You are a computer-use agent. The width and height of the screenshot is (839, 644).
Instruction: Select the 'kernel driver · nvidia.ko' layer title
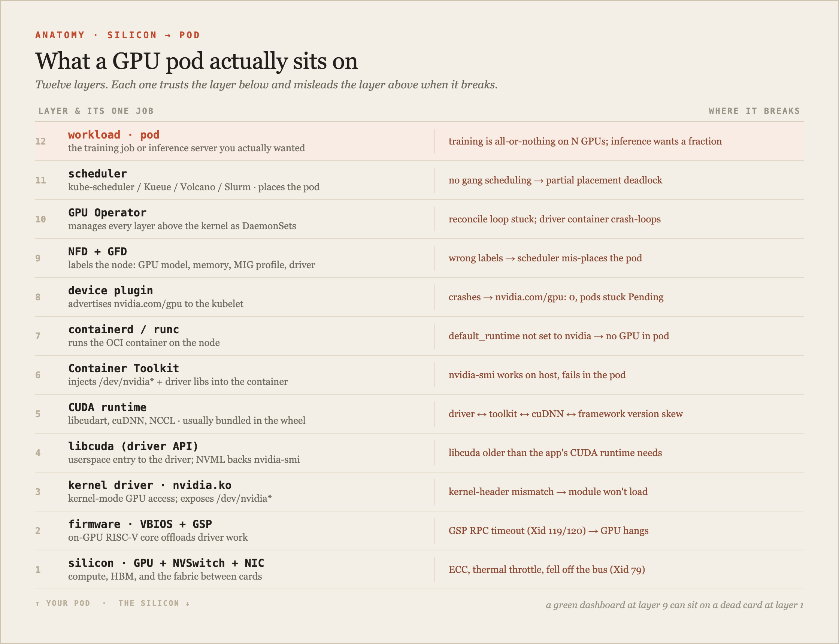click(150, 485)
